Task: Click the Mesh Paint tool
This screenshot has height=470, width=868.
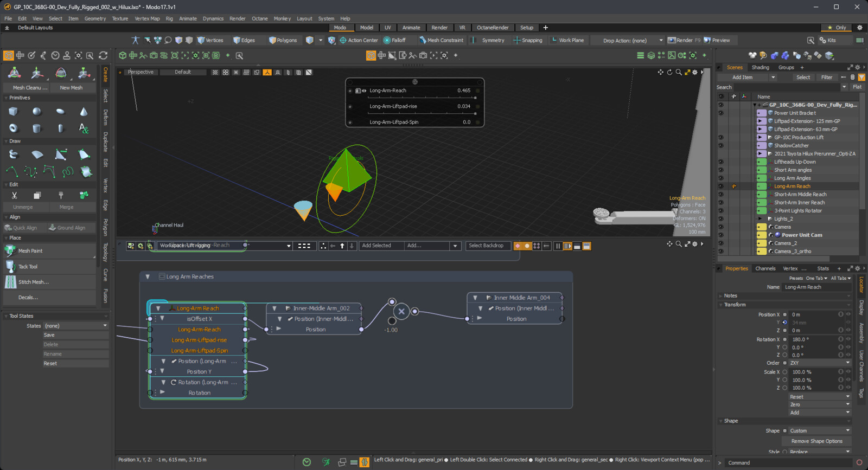Action: point(50,250)
